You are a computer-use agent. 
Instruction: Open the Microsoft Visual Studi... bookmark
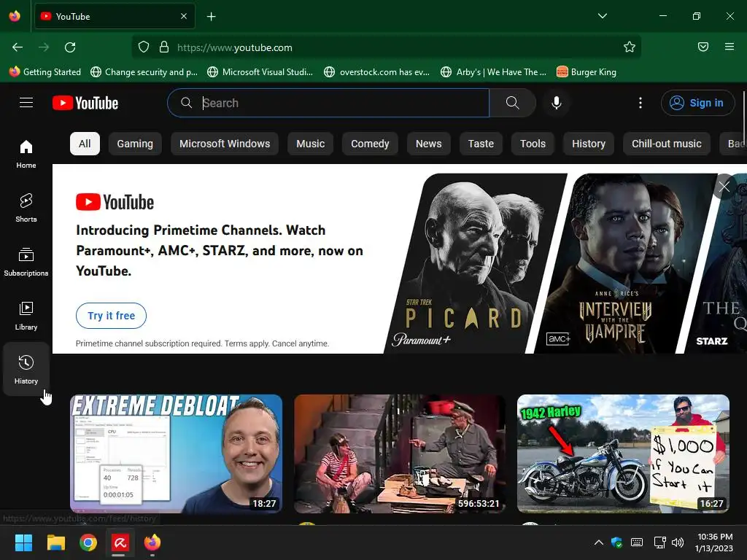[260, 72]
